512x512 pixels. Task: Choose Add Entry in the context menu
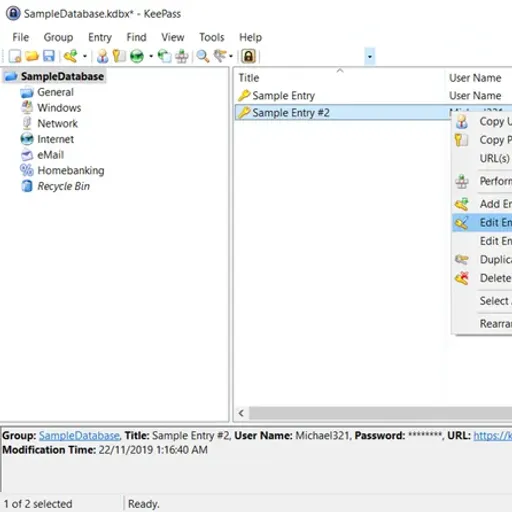point(483,204)
